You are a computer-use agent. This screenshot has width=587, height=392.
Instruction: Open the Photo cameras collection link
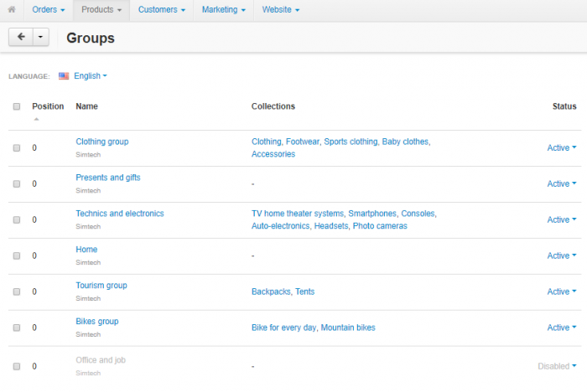click(380, 226)
